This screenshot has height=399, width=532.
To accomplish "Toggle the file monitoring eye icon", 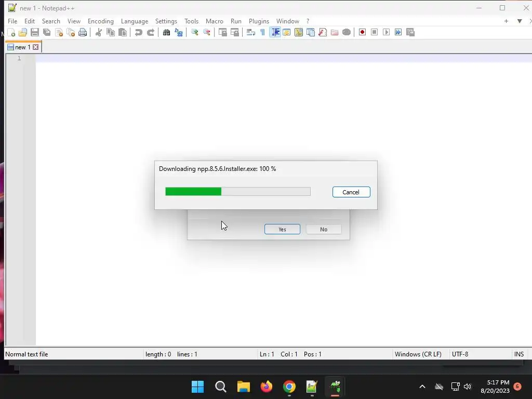I will (x=347, y=33).
